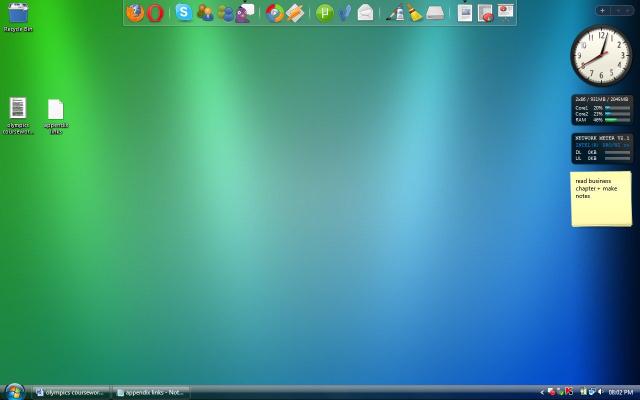Open the white disk drive dock icon
Image resolution: width=640 pixels, height=400 pixels.
435,13
